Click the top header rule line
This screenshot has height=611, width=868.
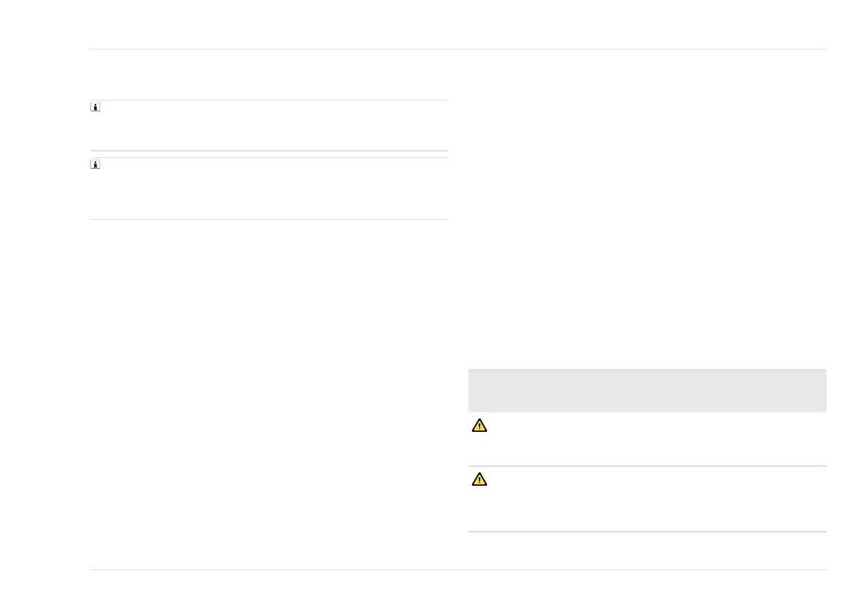click(x=458, y=50)
